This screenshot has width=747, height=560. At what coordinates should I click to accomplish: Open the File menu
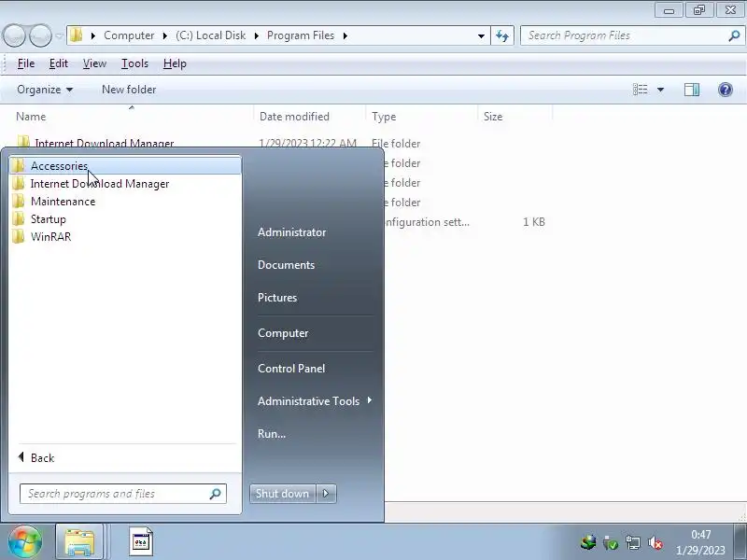(x=26, y=63)
